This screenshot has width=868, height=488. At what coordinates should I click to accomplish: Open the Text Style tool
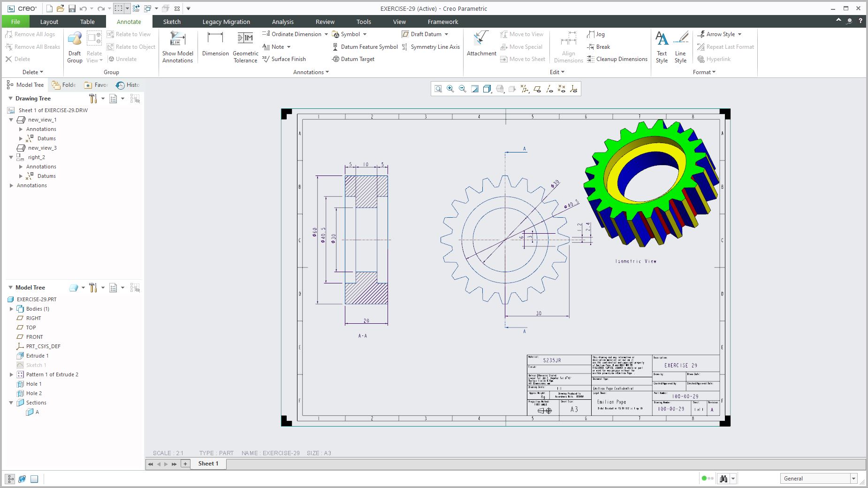pyautogui.click(x=662, y=47)
